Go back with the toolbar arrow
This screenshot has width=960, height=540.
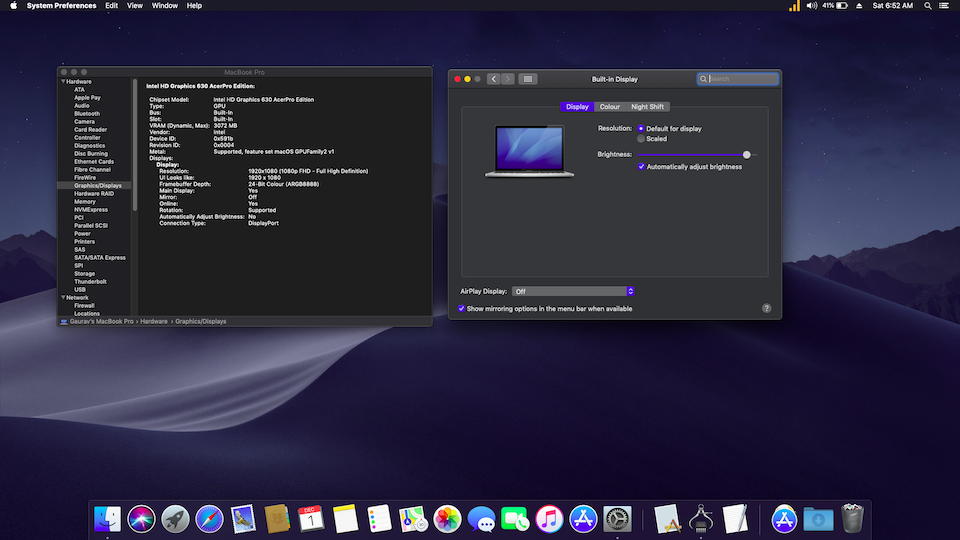tap(493, 79)
